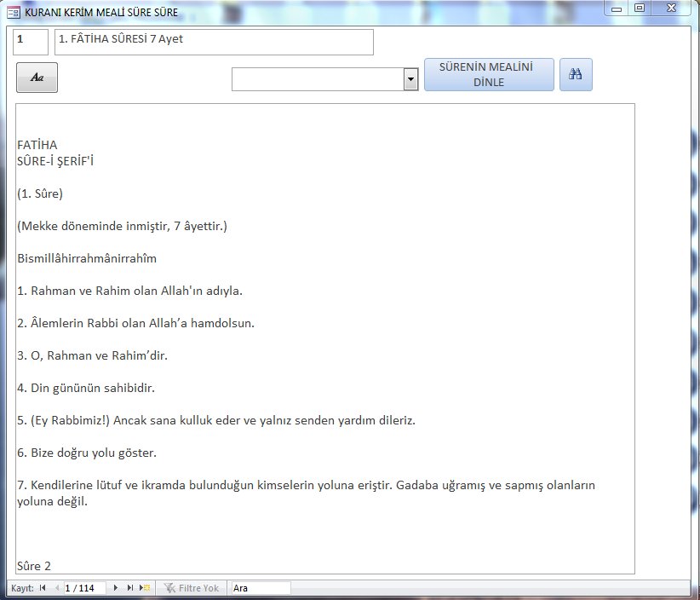Image resolution: width=700 pixels, height=600 pixels.
Task: Click the Ara search box
Action: pyautogui.click(x=260, y=588)
